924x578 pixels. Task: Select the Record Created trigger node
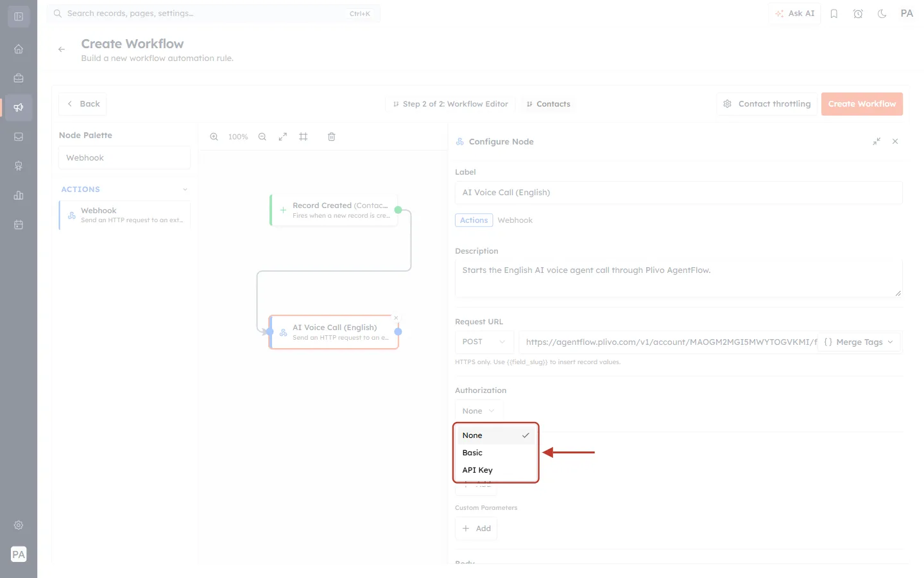(334, 210)
